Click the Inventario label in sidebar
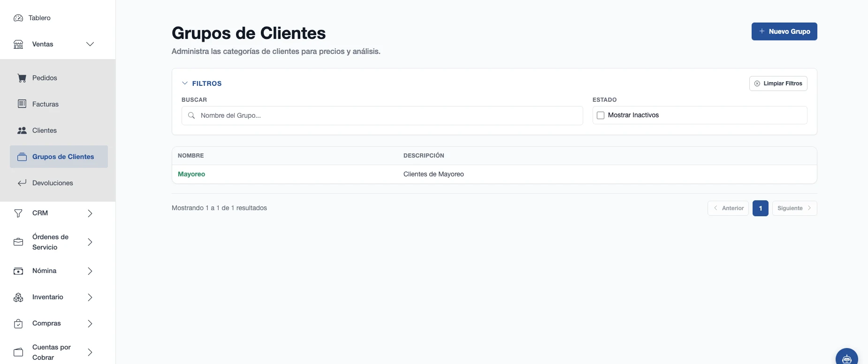The height and width of the screenshot is (364, 868). tap(48, 297)
